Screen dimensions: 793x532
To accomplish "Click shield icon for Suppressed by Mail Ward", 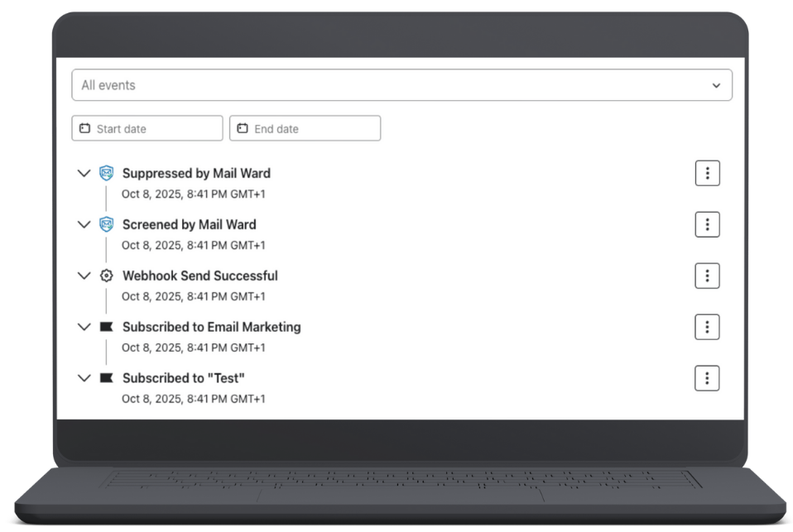I will 106,173.
